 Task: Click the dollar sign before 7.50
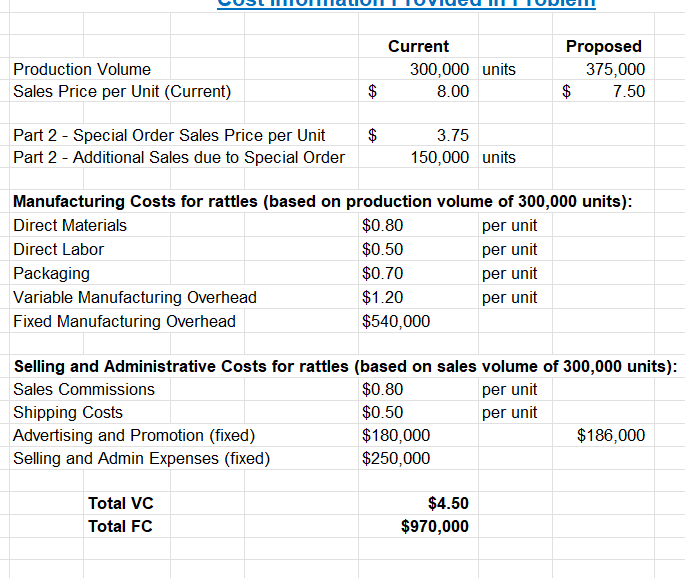566,91
